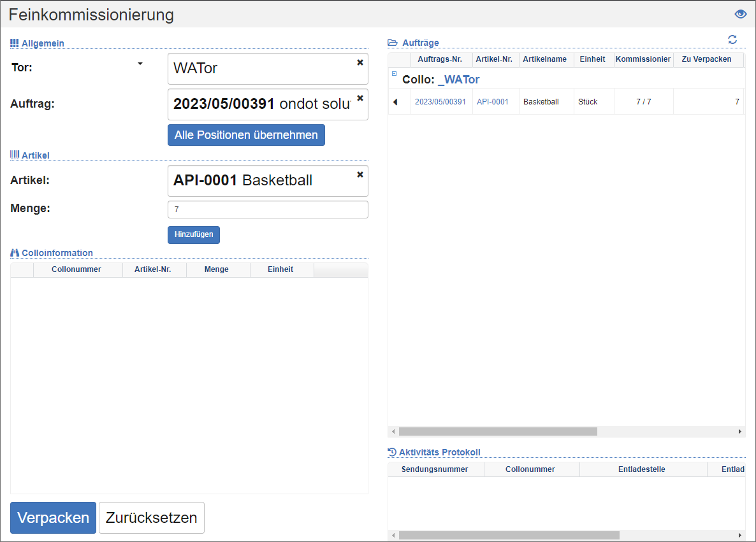The height and width of the screenshot is (542, 756).
Task: Clear the Auftrag selection with X
Action: point(360,98)
